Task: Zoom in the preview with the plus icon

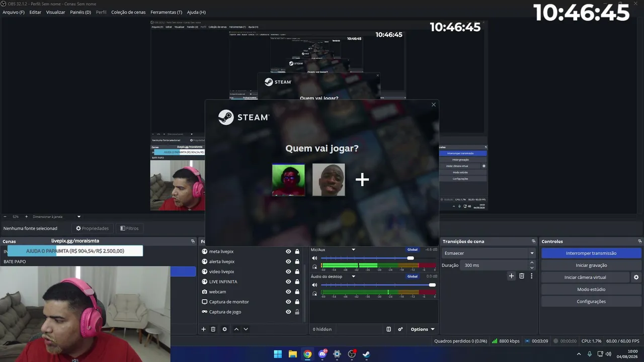Action: click(26, 217)
